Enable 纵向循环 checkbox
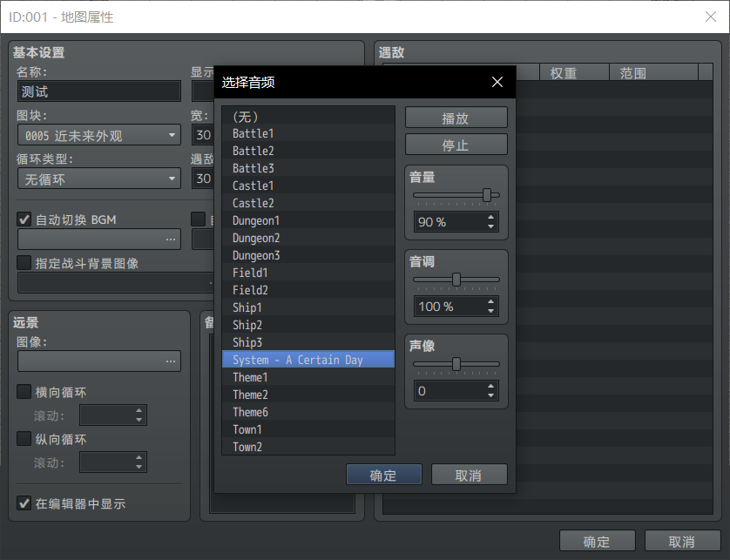This screenshot has width=730, height=560. pyautogui.click(x=24, y=438)
